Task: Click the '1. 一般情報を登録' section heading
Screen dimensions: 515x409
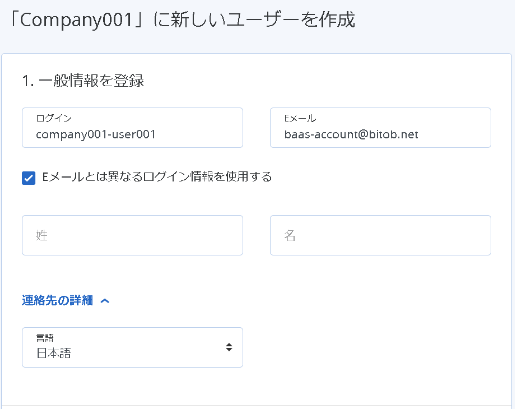Action: pos(83,81)
